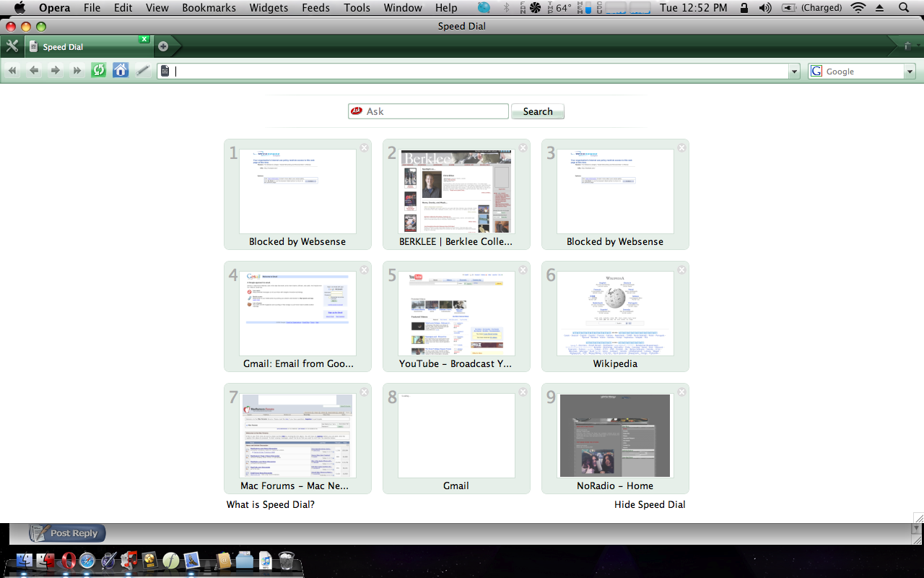Open the Window menu
Viewport: 924px width, 578px height.
(x=403, y=8)
